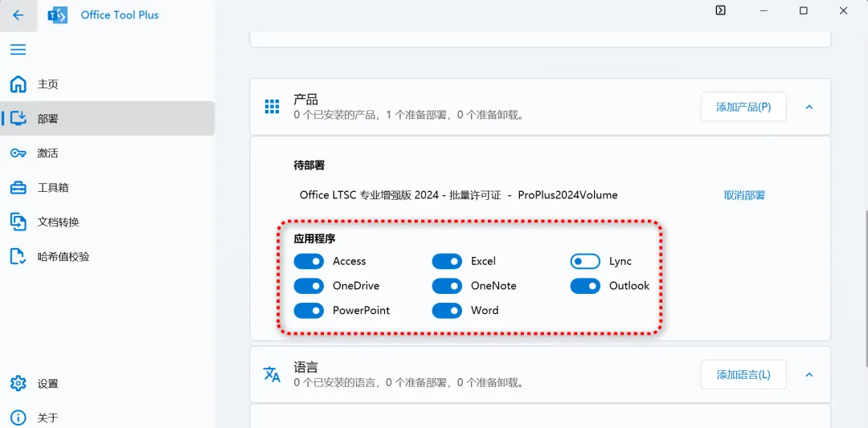Click the hash check icon beside 哈希值校验

click(18, 257)
